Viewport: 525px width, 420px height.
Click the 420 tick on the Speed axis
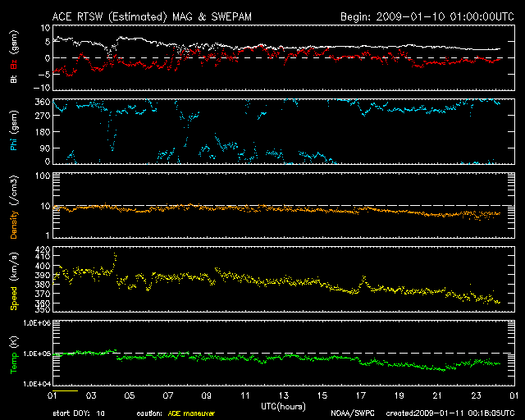click(42, 249)
